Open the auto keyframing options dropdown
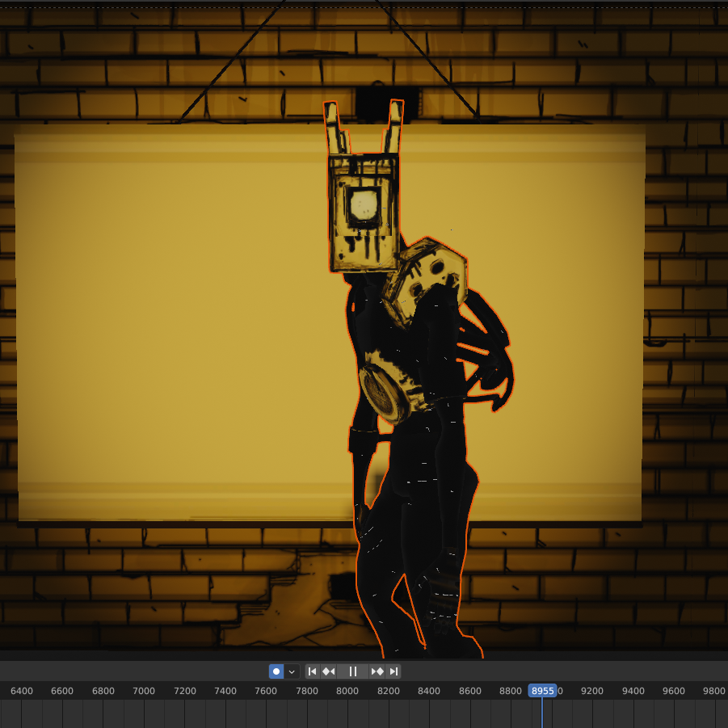This screenshot has width=728, height=728. [292, 671]
